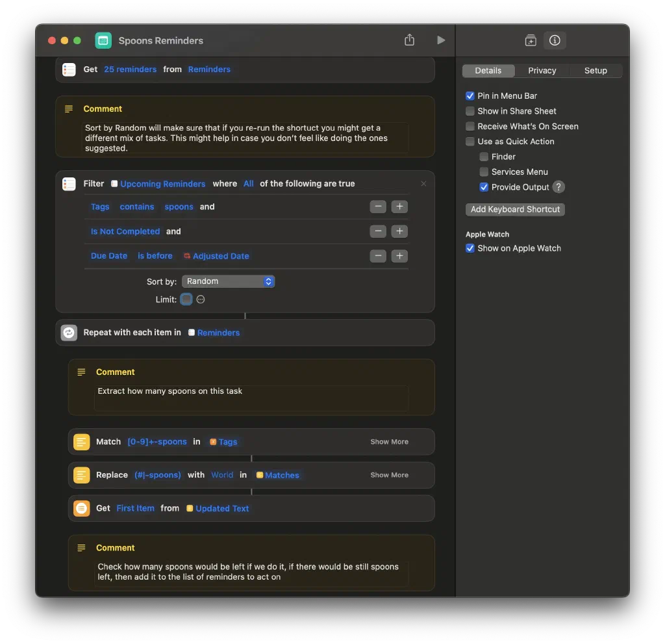Click the Share icon in the title bar
The height and width of the screenshot is (644, 665).
409,40
